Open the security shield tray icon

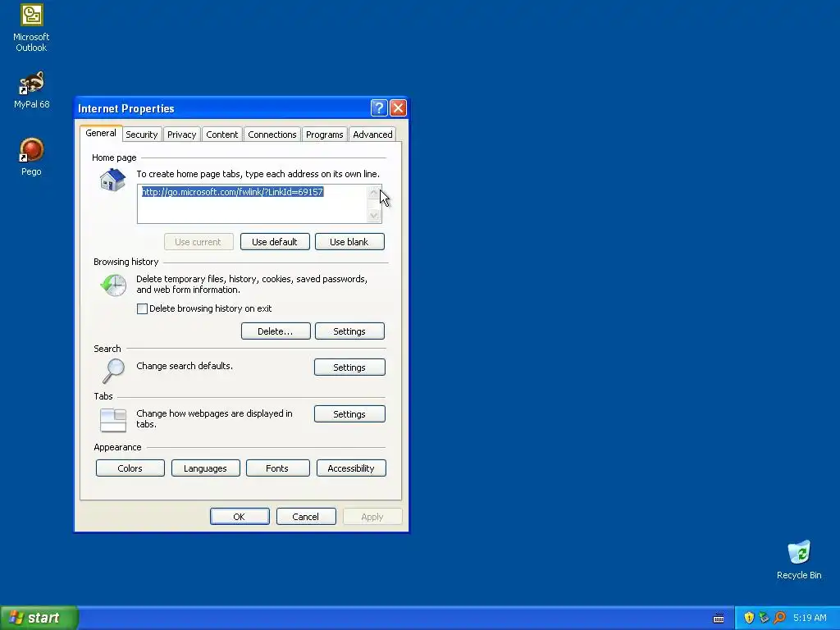click(x=749, y=618)
